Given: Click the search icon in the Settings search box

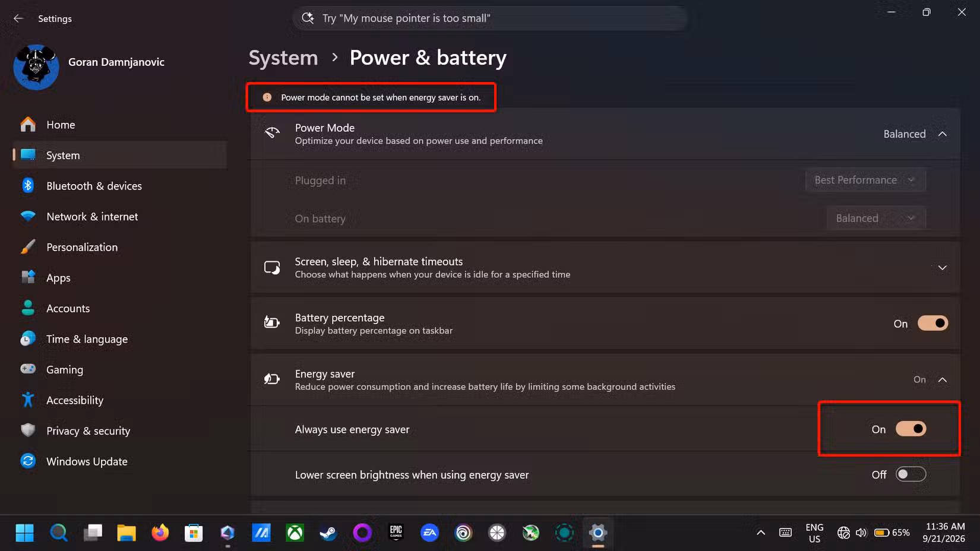Looking at the screenshot, I should (308, 18).
